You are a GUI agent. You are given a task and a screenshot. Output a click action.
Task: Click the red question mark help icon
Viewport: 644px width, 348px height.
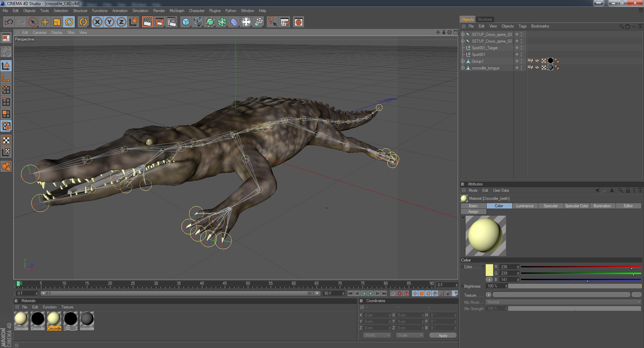(x=272, y=22)
